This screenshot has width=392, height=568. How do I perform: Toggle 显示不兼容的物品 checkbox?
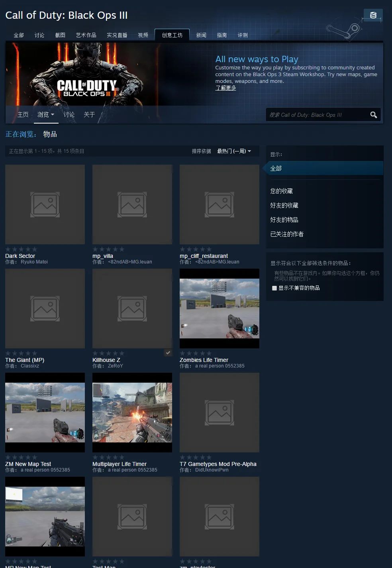[274, 288]
